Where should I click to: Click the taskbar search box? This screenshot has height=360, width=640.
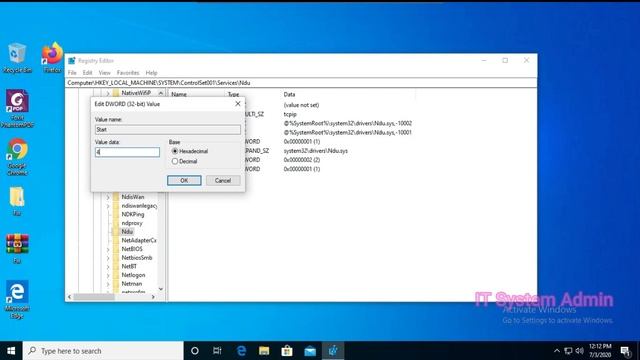[103, 351]
